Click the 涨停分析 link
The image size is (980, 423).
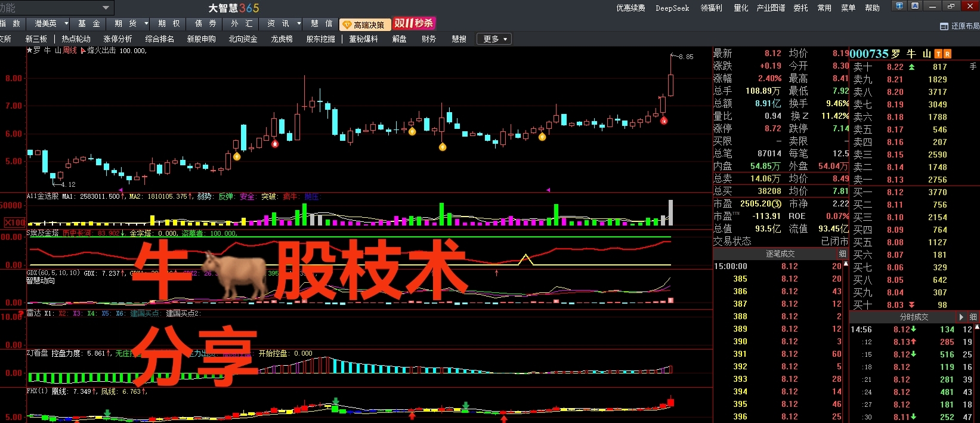[118, 39]
